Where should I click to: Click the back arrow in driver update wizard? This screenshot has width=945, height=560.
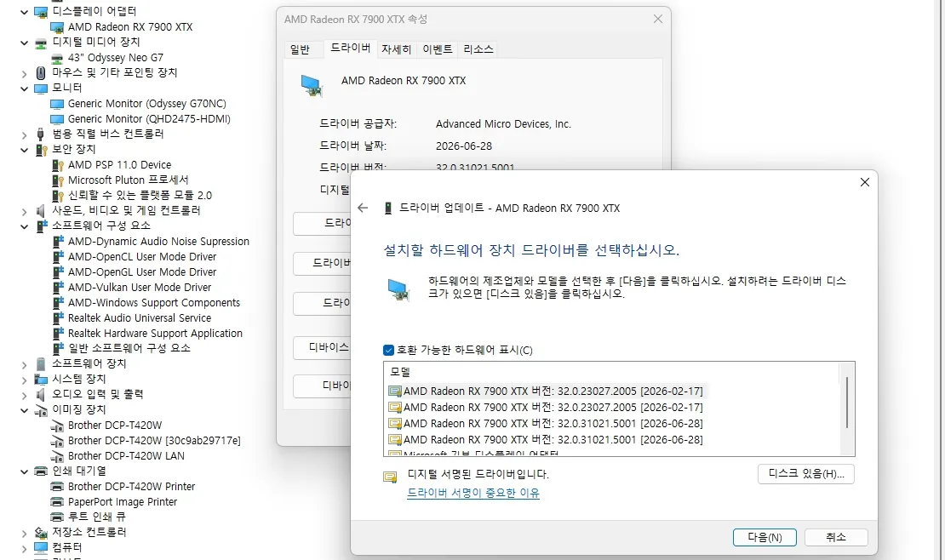click(362, 208)
